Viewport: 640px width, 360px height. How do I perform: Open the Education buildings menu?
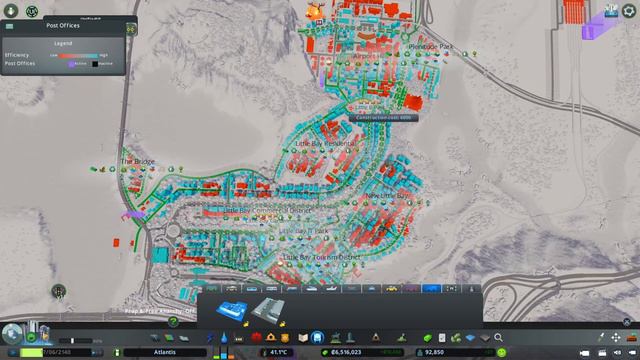click(x=303, y=338)
